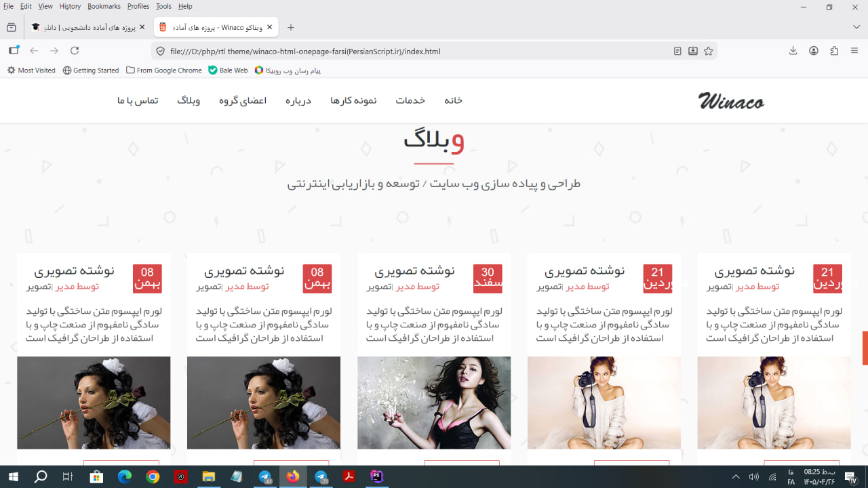This screenshot has height=488, width=868.
Task: Open the Firefox account icon
Action: tap(814, 51)
